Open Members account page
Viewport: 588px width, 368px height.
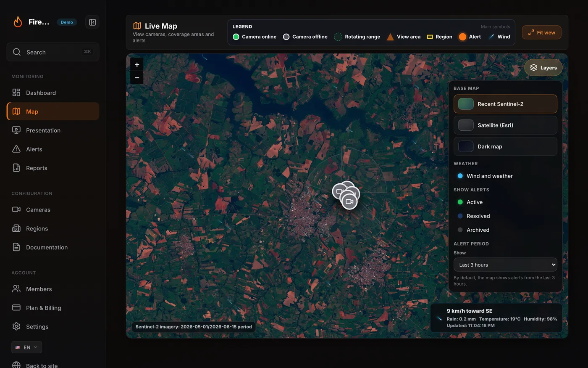point(53,289)
